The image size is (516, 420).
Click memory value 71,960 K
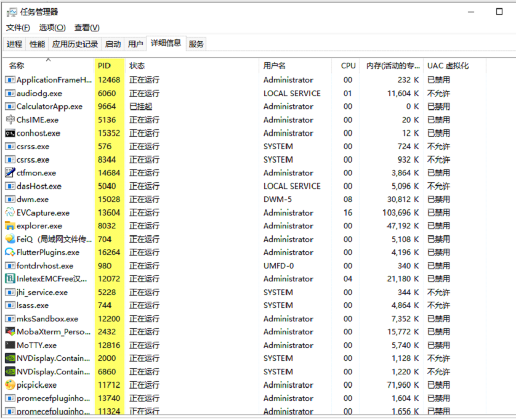[x=403, y=385]
